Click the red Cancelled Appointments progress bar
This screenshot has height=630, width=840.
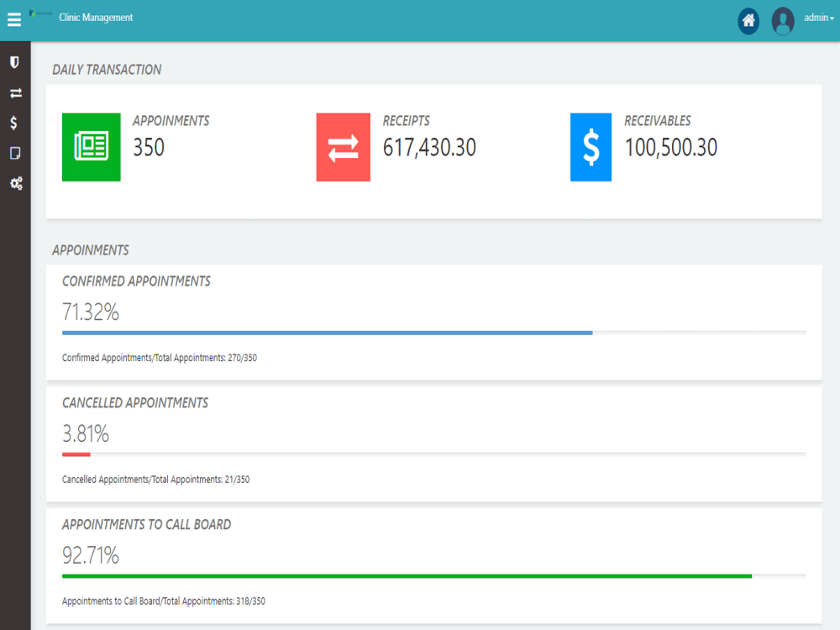tap(76, 454)
